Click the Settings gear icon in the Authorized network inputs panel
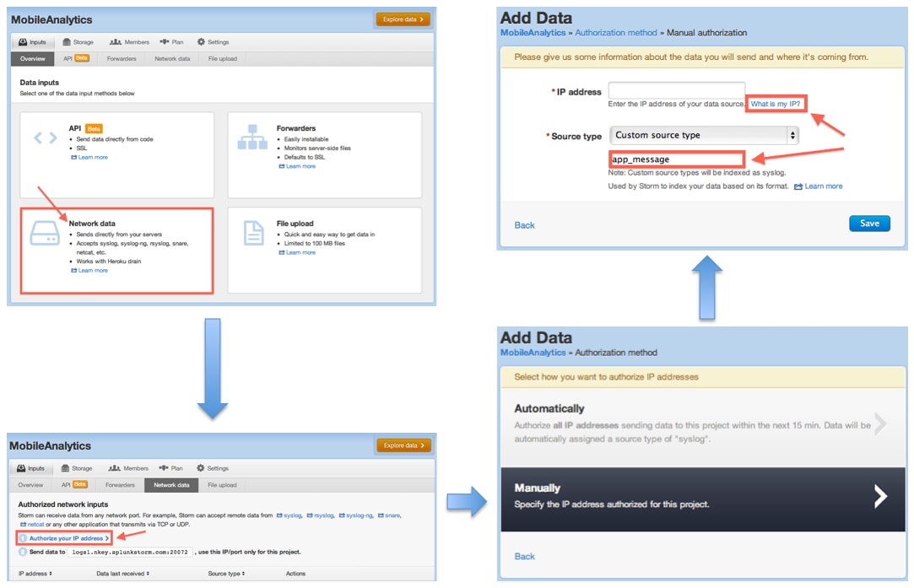The image size is (914, 588). pos(201,468)
